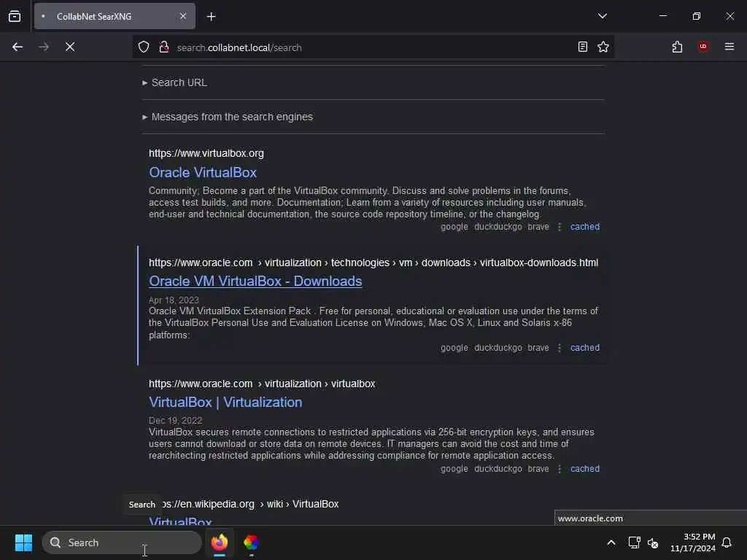Click the taskbar Search box
The height and width of the screenshot is (560, 747).
(x=122, y=542)
